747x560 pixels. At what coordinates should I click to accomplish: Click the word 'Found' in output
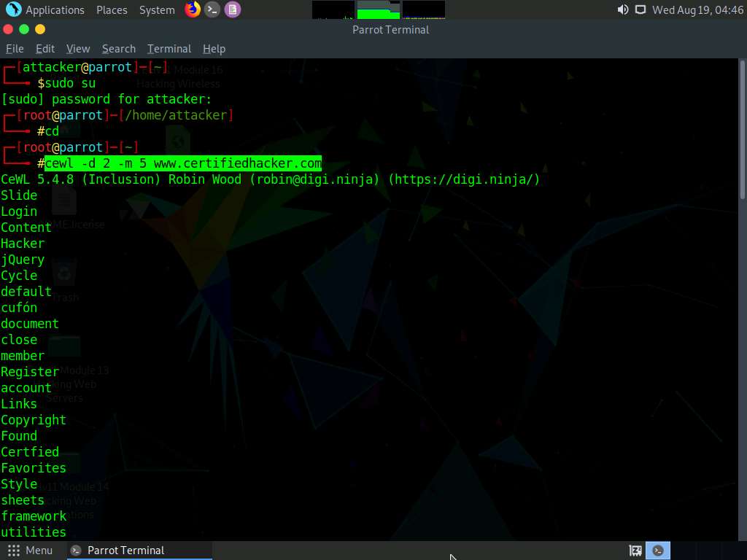(x=19, y=436)
